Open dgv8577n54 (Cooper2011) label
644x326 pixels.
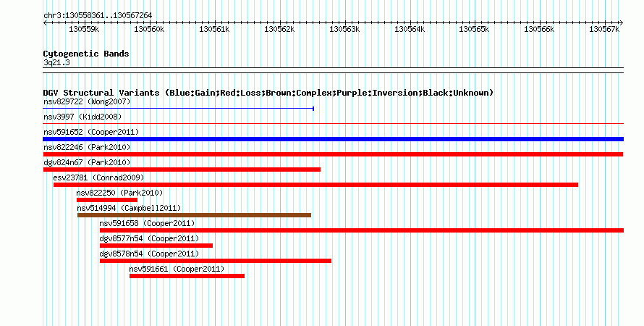point(149,238)
